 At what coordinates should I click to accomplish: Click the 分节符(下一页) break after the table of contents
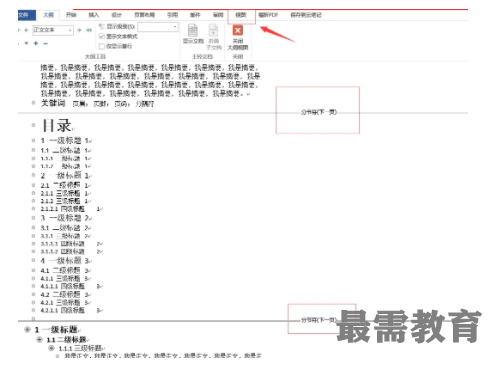318,320
